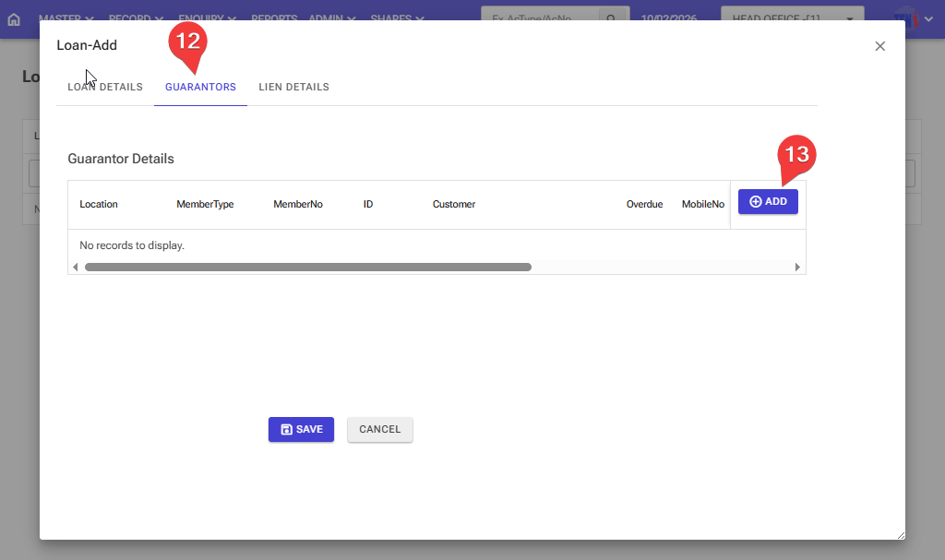Sort by the Customer column header

pos(453,204)
